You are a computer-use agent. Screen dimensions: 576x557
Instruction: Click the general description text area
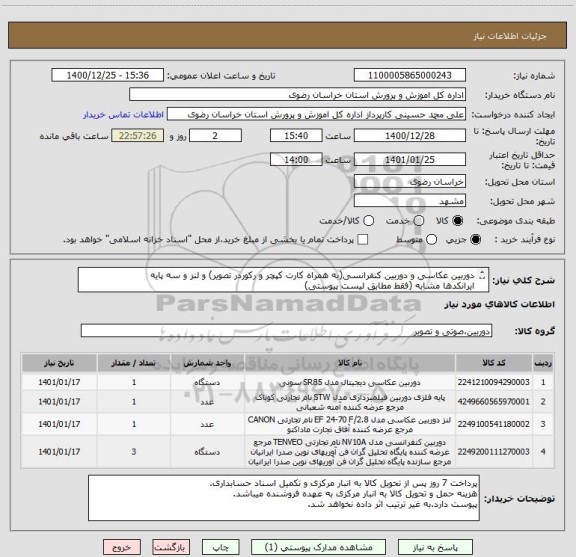(283, 280)
